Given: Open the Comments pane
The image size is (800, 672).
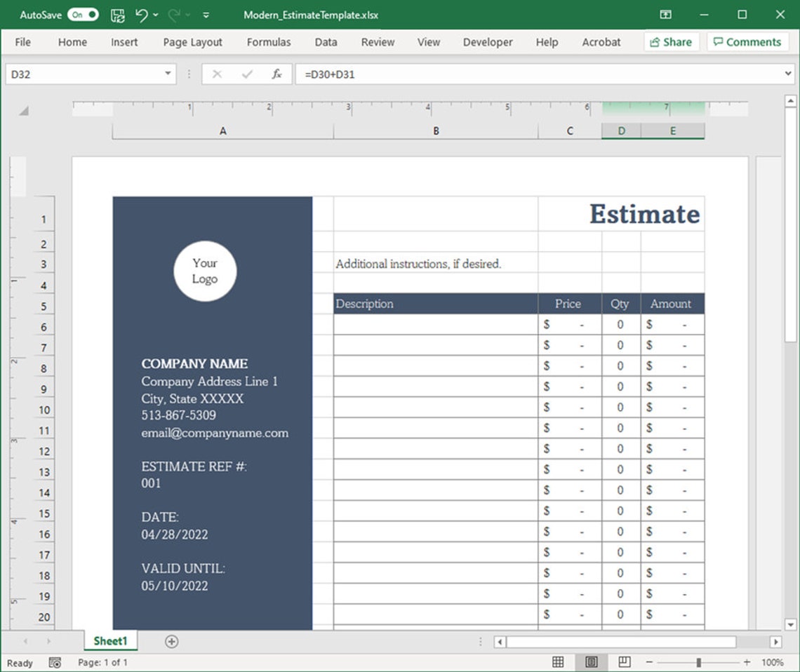Looking at the screenshot, I should click(x=747, y=42).
